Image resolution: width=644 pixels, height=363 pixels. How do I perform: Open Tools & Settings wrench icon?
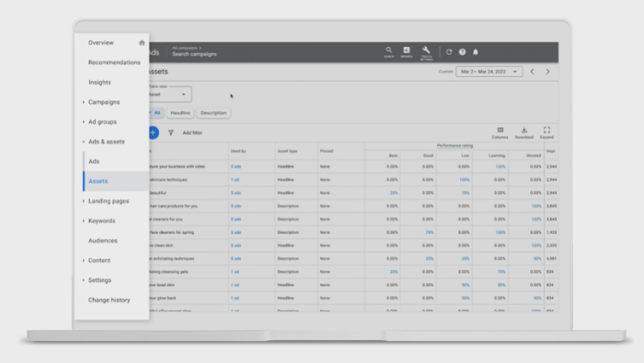pyautogui.click(x=426, y=52)
